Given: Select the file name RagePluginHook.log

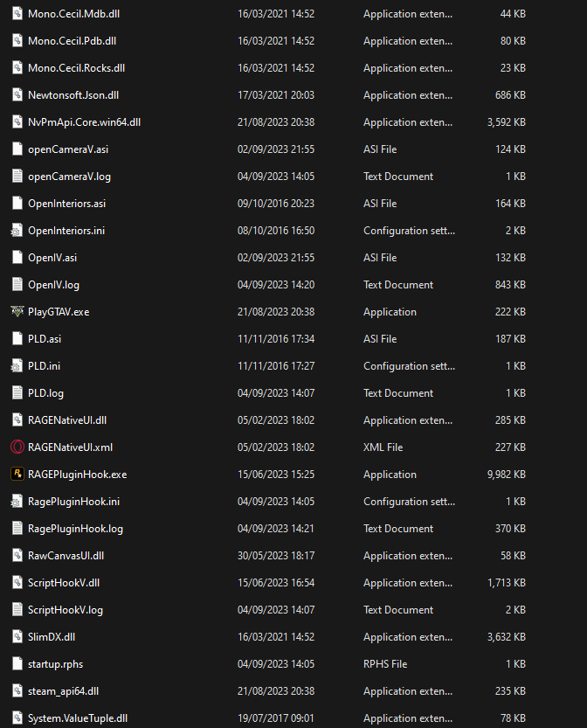Looking at the screenshot, I should tap(75, 529).
